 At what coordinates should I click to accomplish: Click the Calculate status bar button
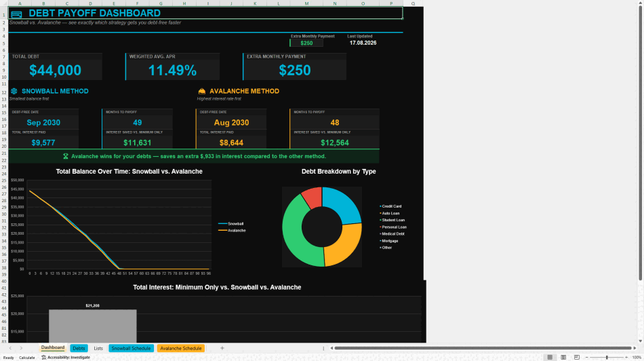(x=27, y=358)
